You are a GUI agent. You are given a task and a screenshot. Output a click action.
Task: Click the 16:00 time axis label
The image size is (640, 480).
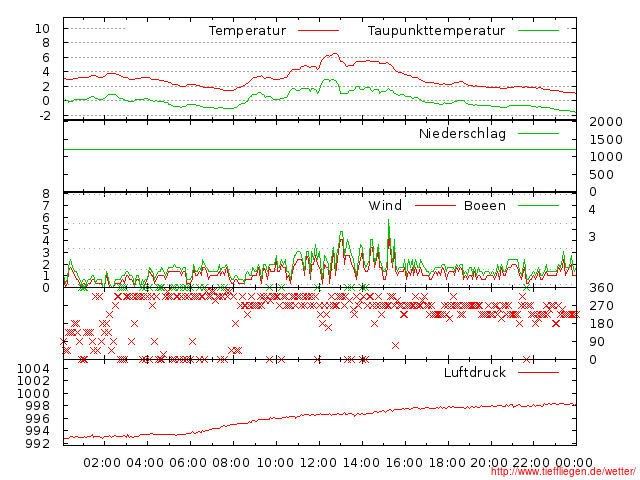pyautogui.click(x=404, y=463)
